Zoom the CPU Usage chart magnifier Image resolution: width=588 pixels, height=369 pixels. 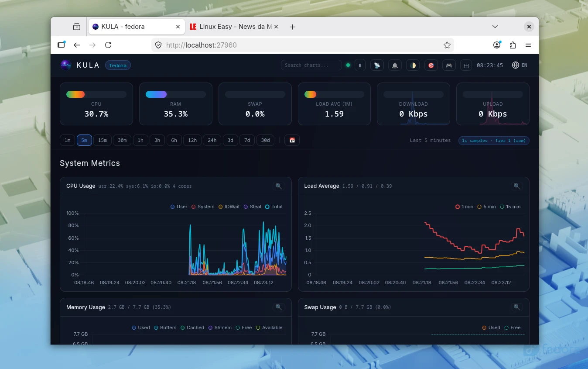tap(278, 186)
